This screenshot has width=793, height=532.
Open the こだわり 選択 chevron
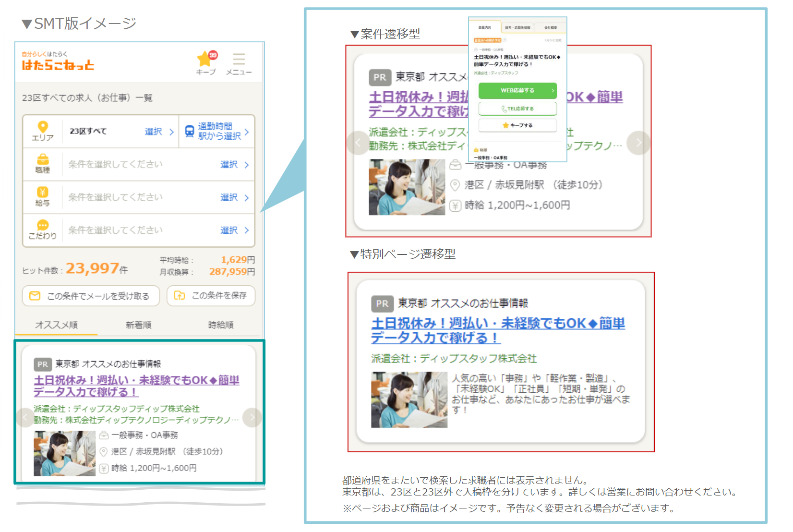click(x=247, y=230)
